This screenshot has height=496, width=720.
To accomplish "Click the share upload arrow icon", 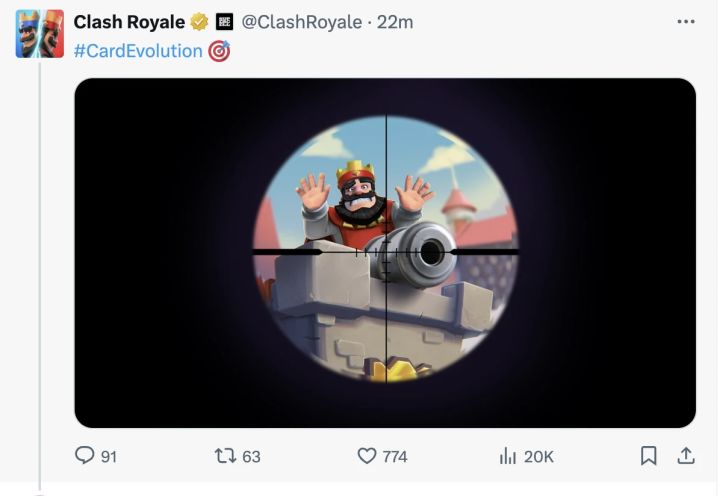I will pos(686,456).
